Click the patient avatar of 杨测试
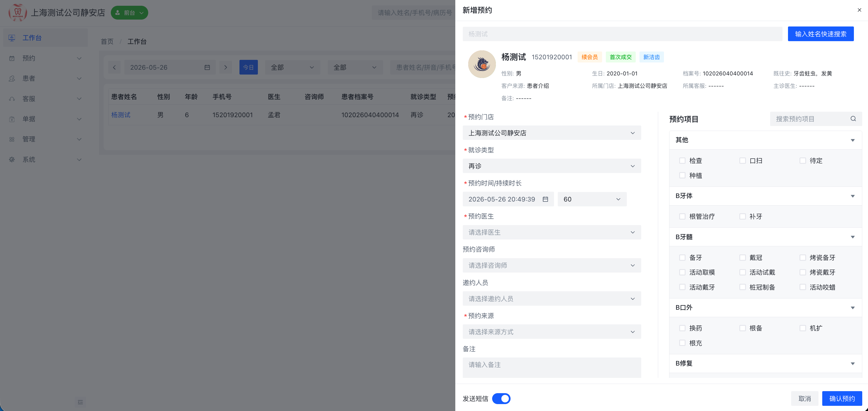The width and height of the screenshot is (868, 411). pos(481,64)
